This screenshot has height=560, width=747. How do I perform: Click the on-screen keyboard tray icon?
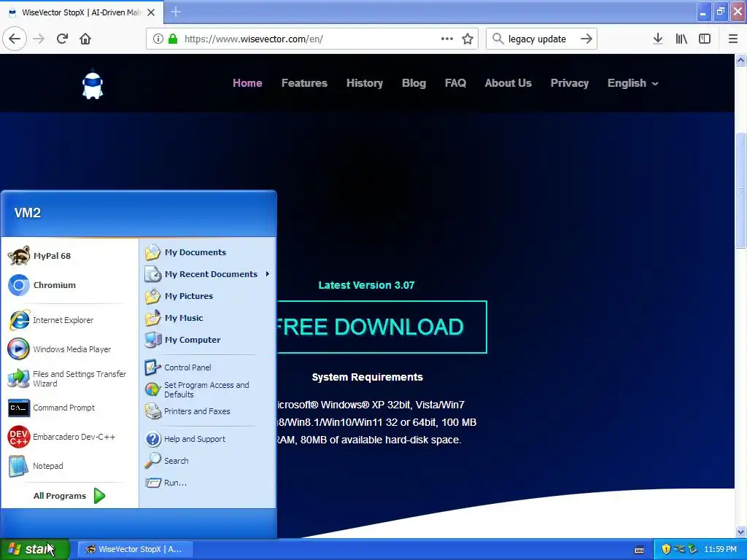pyautogui.click(x=639, y=550)
